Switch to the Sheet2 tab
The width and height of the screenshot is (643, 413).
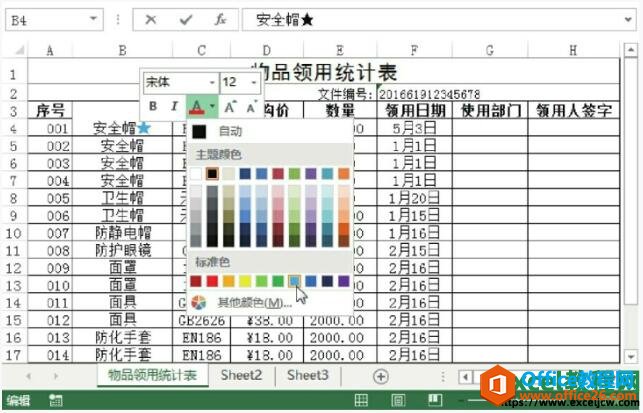241,375
